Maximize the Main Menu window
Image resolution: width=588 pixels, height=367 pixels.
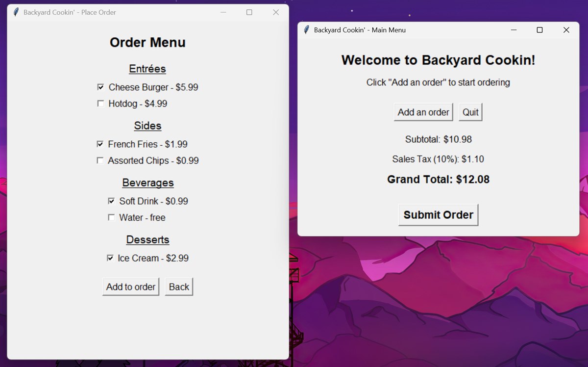(540, 30)
